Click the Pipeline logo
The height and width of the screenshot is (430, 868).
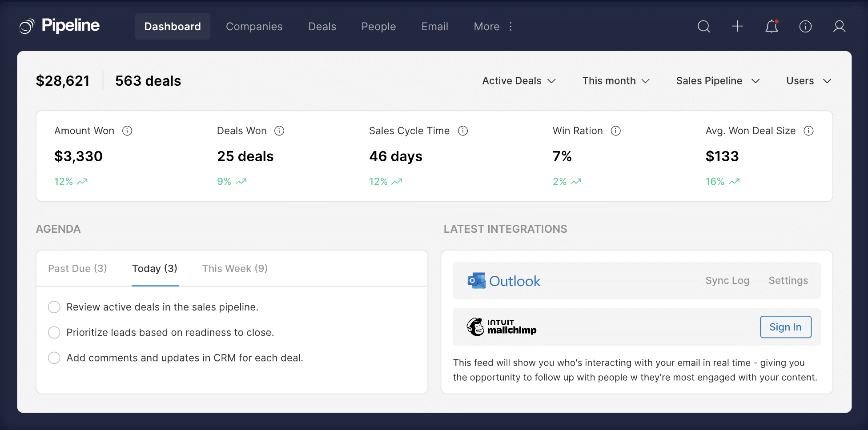pyautogui.click(x=59, y=25)
